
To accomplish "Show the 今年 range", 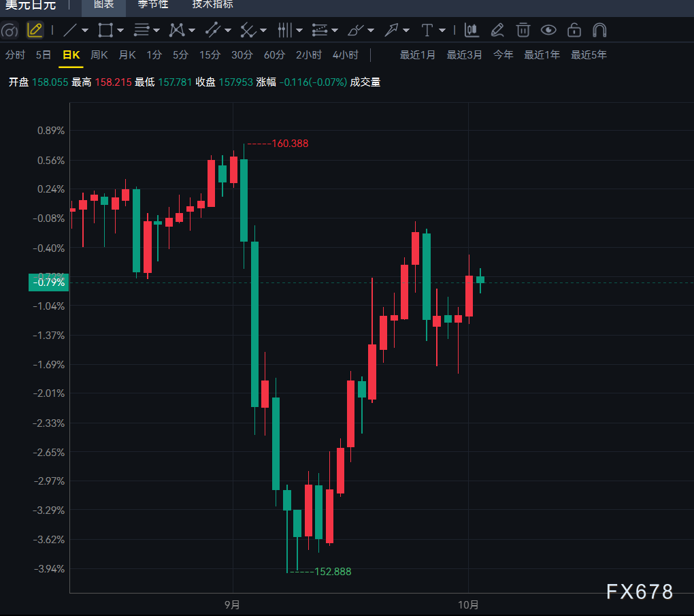I will (503, 55).
